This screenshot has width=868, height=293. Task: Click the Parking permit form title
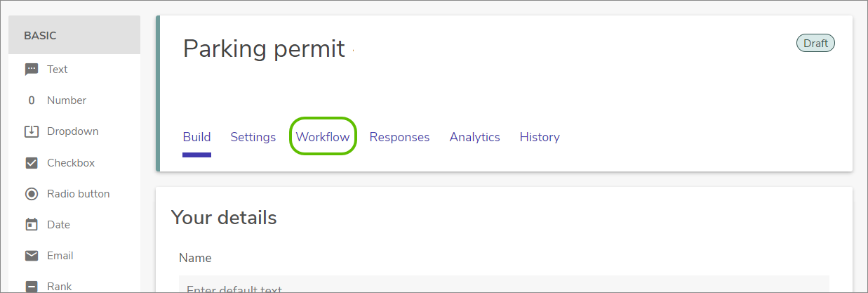point(264,48)
